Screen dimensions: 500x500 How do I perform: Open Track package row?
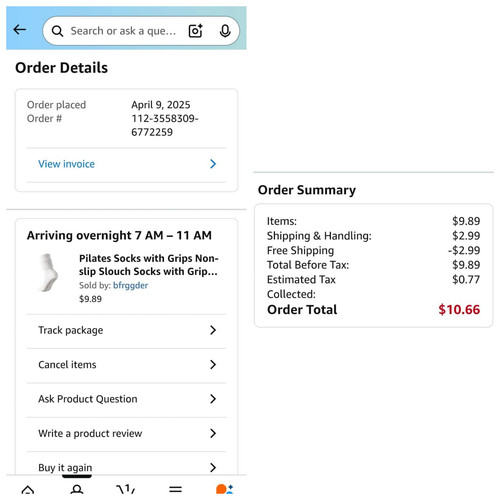[126, 330]
